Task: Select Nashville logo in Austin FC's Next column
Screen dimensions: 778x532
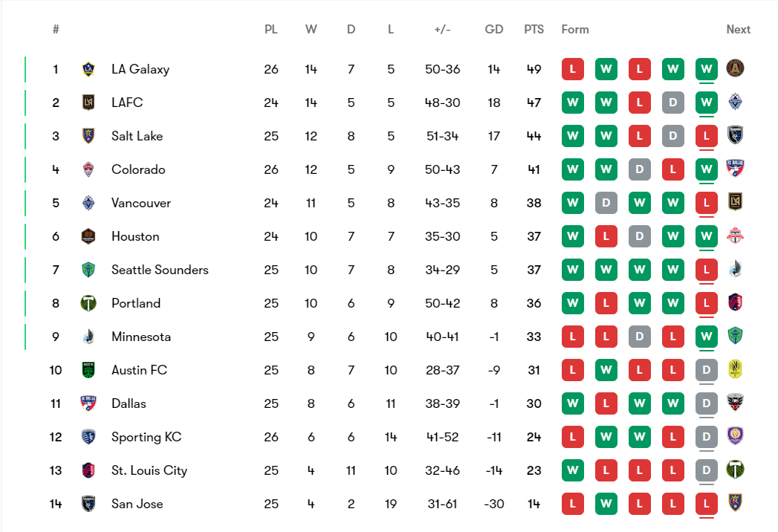Action: point(735,370)
